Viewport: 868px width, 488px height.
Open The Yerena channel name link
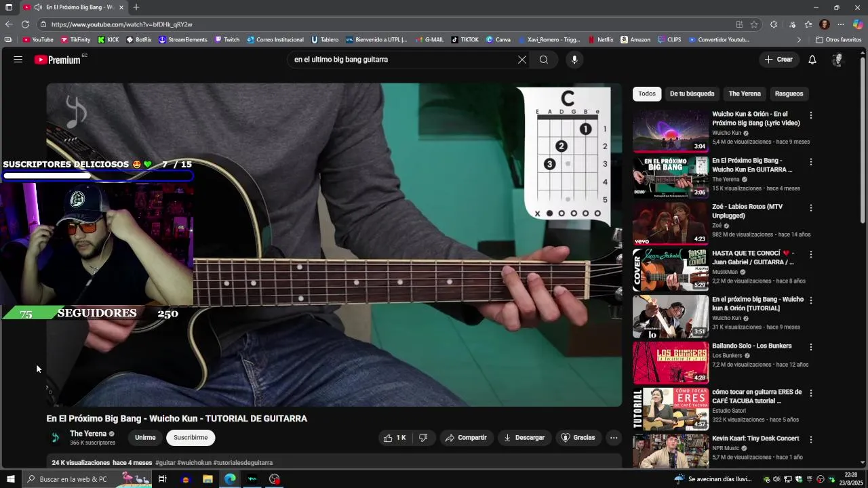coord(88,434)
